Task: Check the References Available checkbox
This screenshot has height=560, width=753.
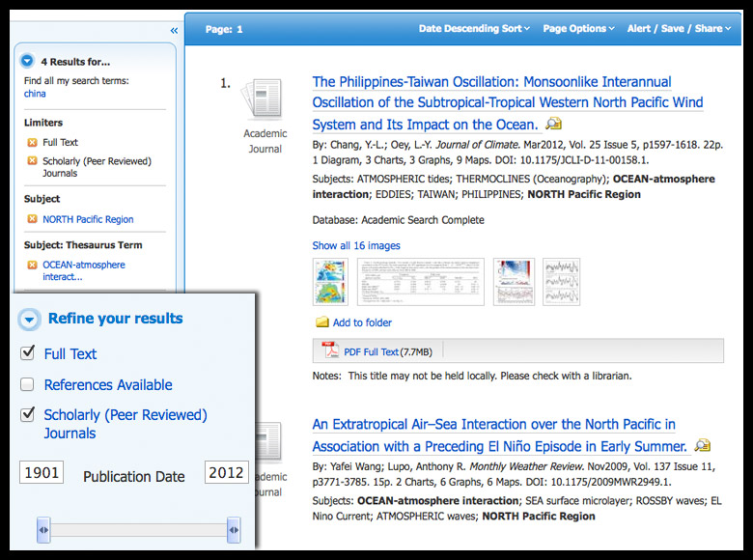Action: point(28,385)
